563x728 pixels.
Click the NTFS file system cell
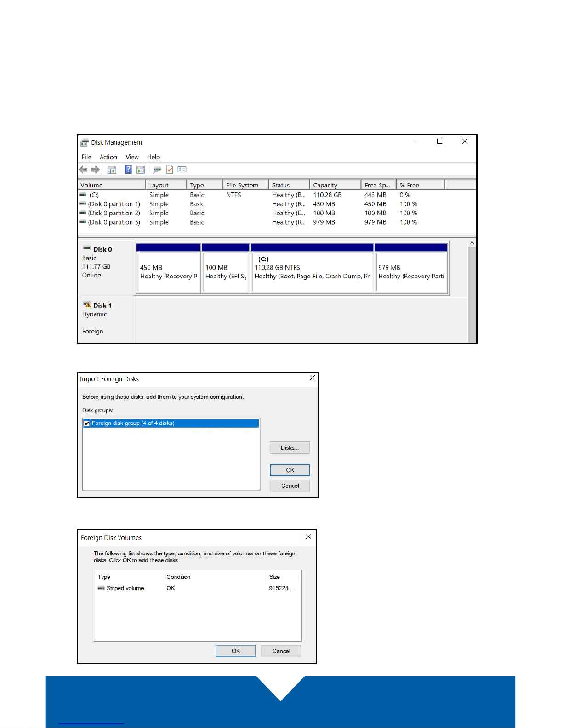[233, 195]
